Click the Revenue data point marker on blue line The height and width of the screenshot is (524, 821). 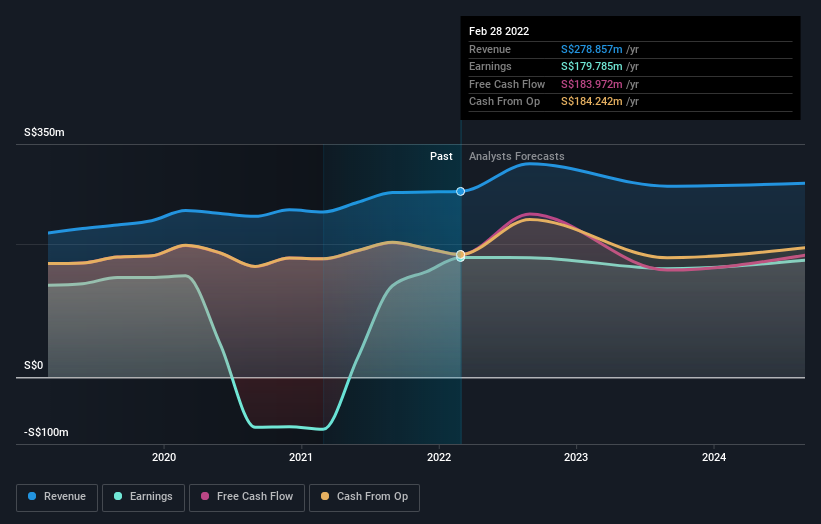coord(460,192)
